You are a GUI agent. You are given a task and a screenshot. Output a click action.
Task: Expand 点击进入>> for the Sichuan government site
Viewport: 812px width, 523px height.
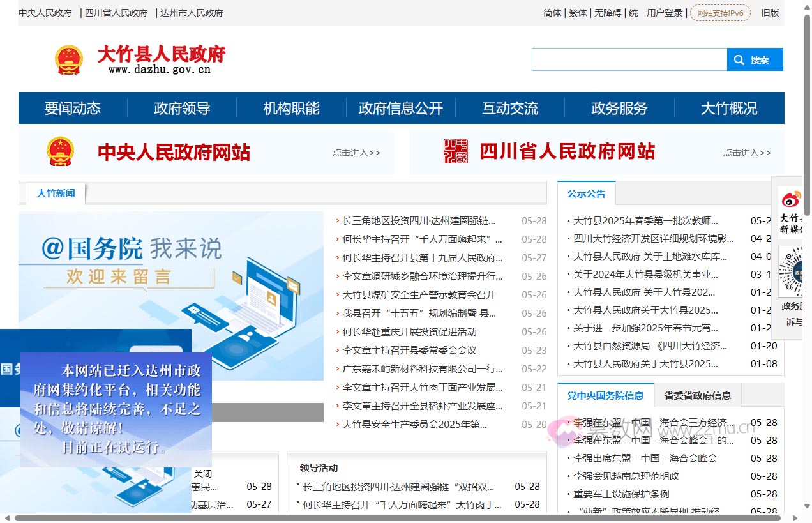[747, 153]
